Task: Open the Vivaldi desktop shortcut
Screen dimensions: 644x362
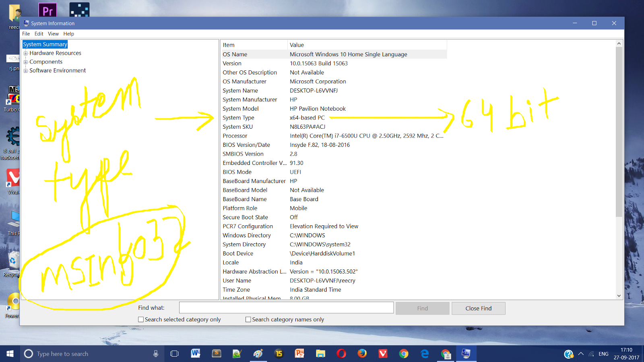Action: point(13,177)
